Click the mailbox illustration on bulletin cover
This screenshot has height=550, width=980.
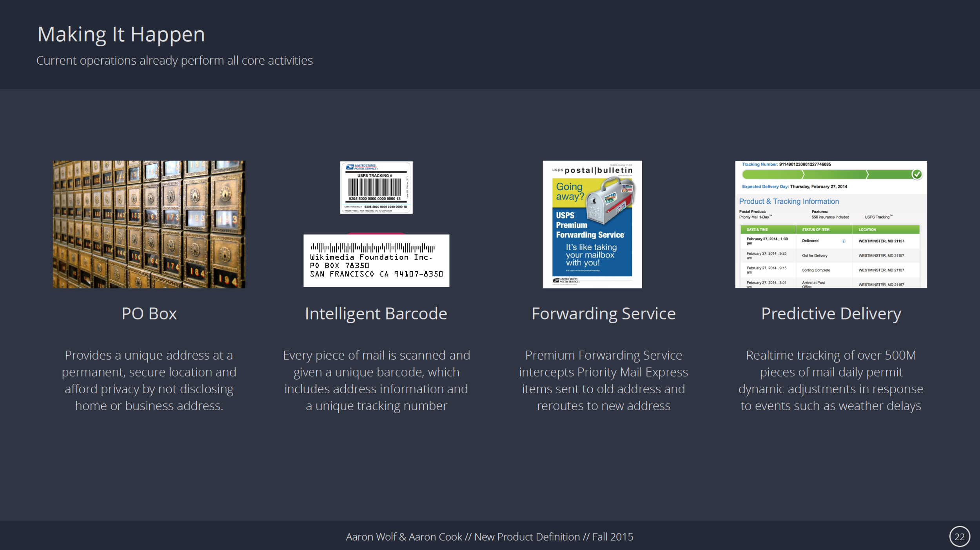[610, 201]
